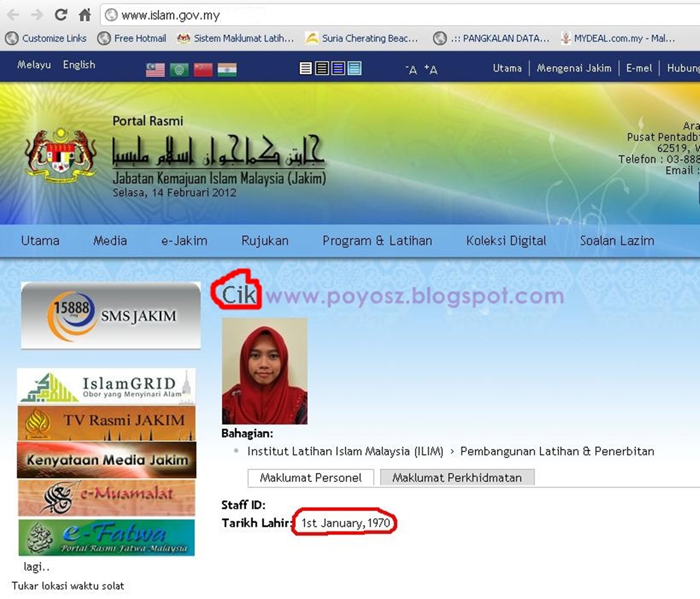
Task: Click the address bar with www.islam.gov.my
Action: click(x=399, y=15)
